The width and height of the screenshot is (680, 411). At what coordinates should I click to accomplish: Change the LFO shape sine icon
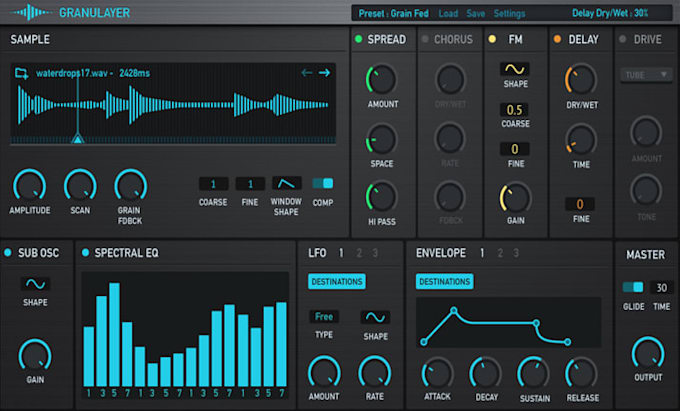[375, 317]
